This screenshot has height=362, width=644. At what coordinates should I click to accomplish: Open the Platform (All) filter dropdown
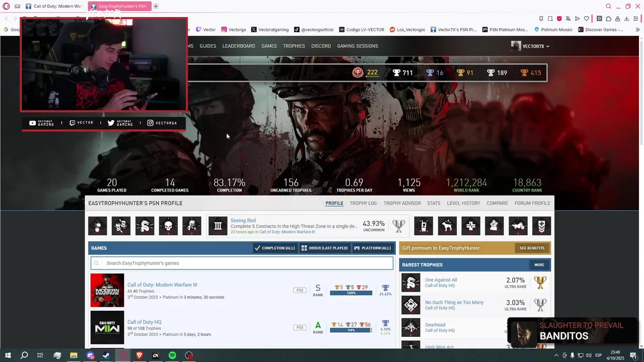[373, 248]
